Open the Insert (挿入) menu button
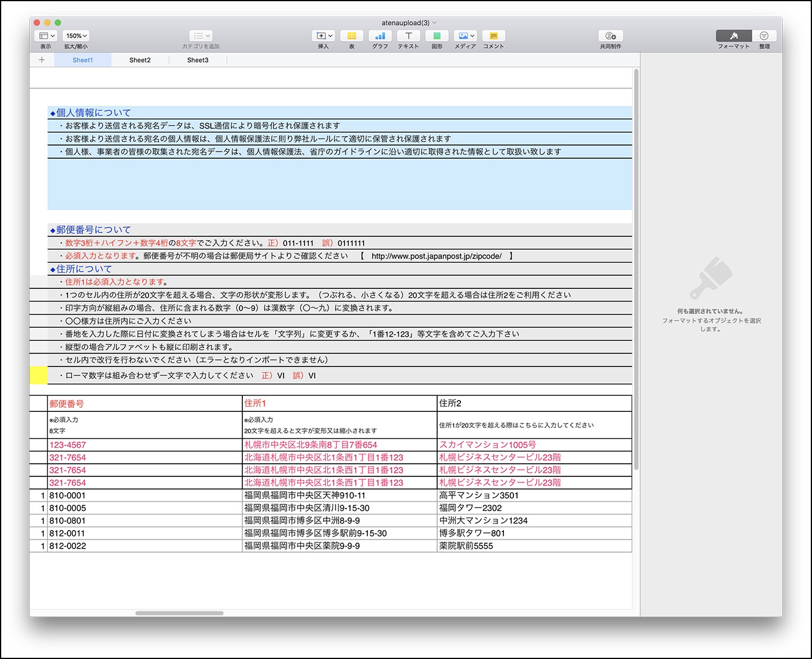The image size is (812, 659). [x=324, y=36]
